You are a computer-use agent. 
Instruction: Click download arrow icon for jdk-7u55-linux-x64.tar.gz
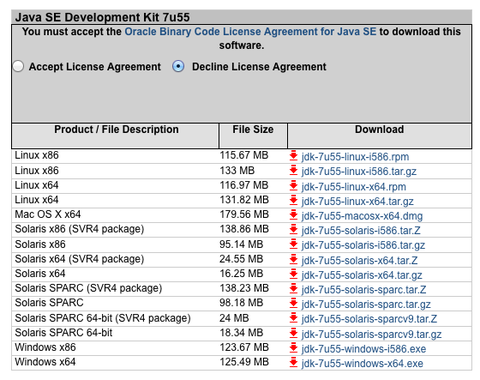pyautogui.click(x=293, y=200)
